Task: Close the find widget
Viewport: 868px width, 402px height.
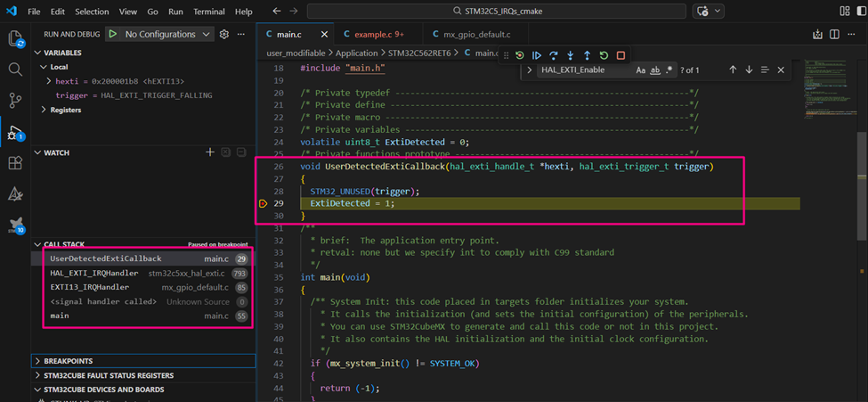Action: pos(781,70)
